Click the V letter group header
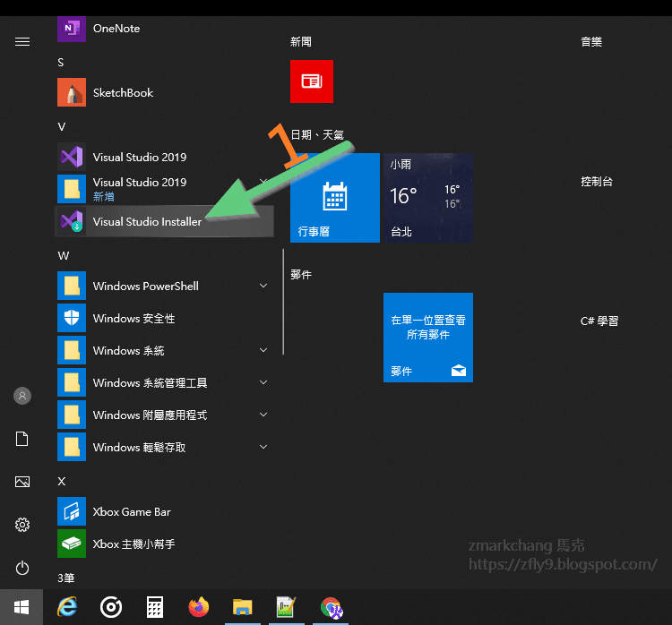The height and width of the screenshot is (625, 672). 62,127
